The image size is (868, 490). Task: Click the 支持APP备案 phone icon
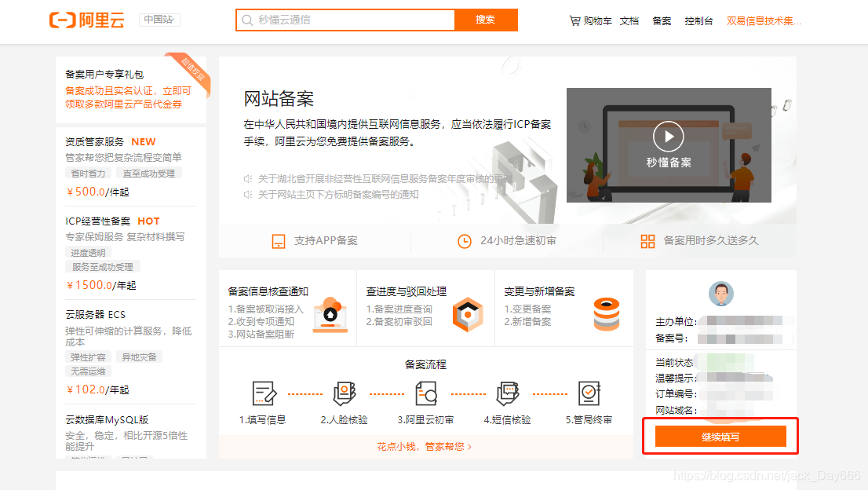[279, 241]
